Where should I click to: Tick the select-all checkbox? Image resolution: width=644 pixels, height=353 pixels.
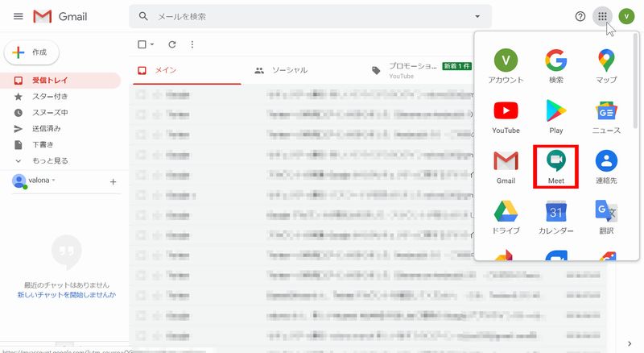pyautogui.click(x=142, y=44)
